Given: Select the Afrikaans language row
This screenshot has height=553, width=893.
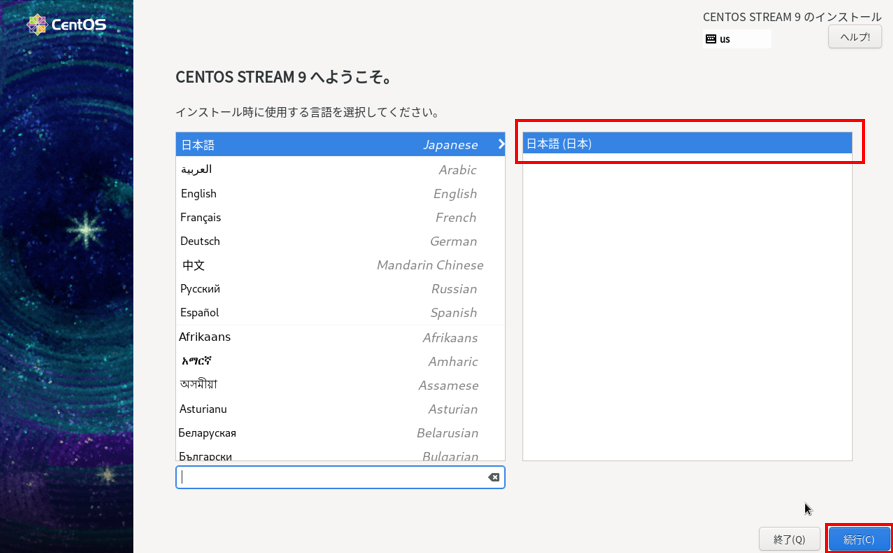Looking at the screenshot, I should pos(340,337).
